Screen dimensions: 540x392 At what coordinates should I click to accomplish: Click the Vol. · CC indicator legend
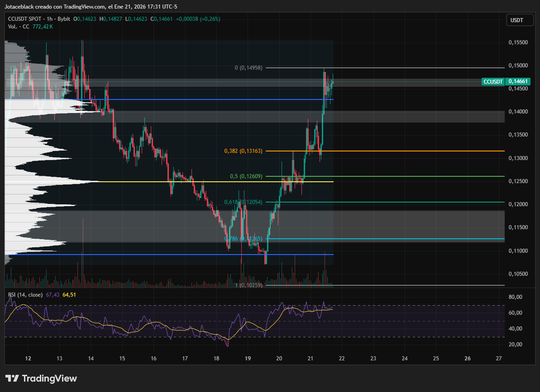click(x=19, y=27)
